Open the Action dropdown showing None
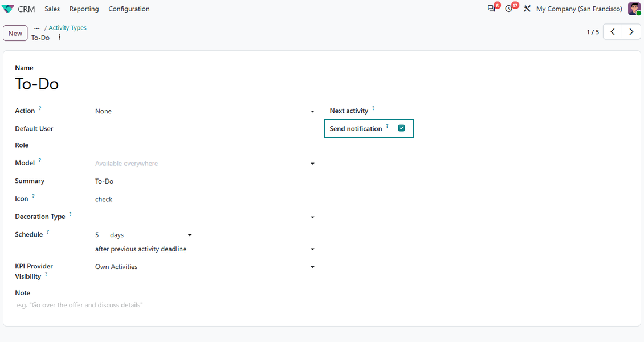 coord(205,111)
